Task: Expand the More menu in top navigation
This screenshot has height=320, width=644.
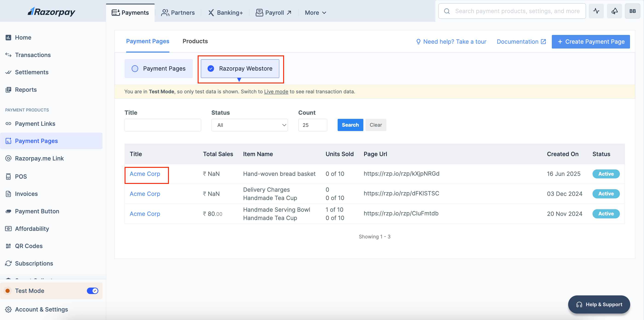Action: [x=315, y=12]
